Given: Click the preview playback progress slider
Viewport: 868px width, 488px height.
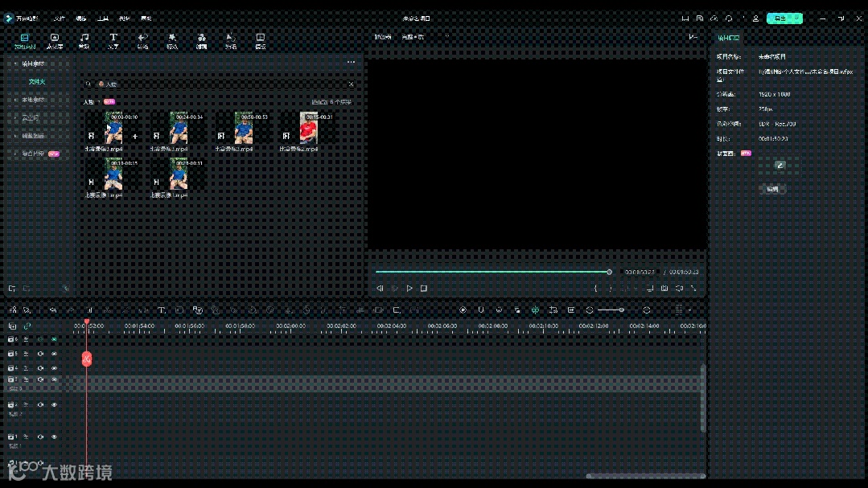Looking at the screenshot, I should click(x=492, y=272).
